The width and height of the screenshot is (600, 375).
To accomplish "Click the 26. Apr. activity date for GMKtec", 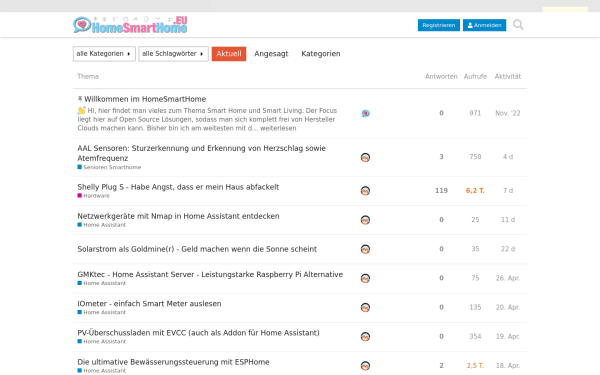I will point(508,278).
